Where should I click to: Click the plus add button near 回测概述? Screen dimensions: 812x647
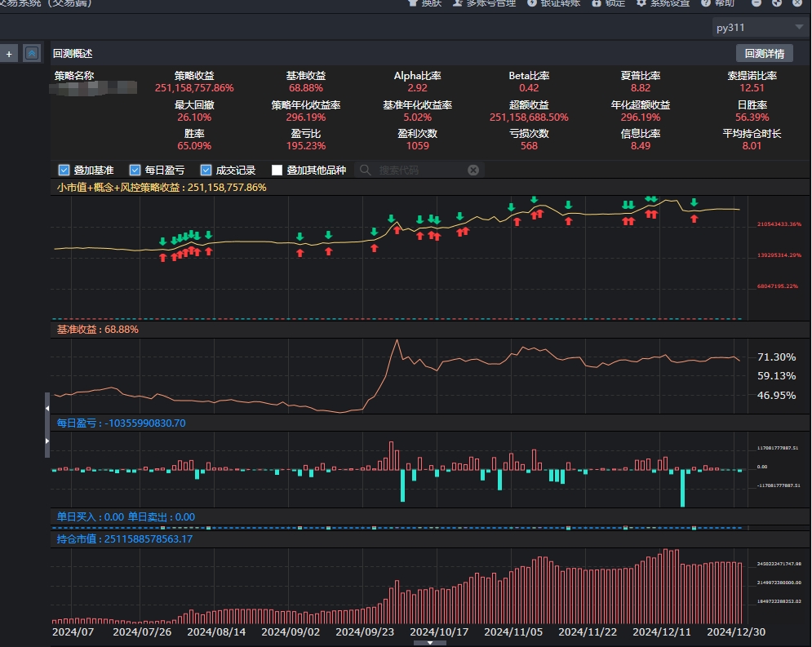pyautogui.click(x=9, y=53)
